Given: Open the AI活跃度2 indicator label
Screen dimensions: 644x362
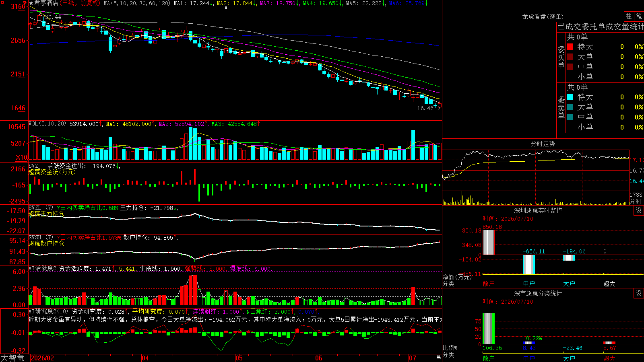Looking at the screenshot, I should [42, 268].
